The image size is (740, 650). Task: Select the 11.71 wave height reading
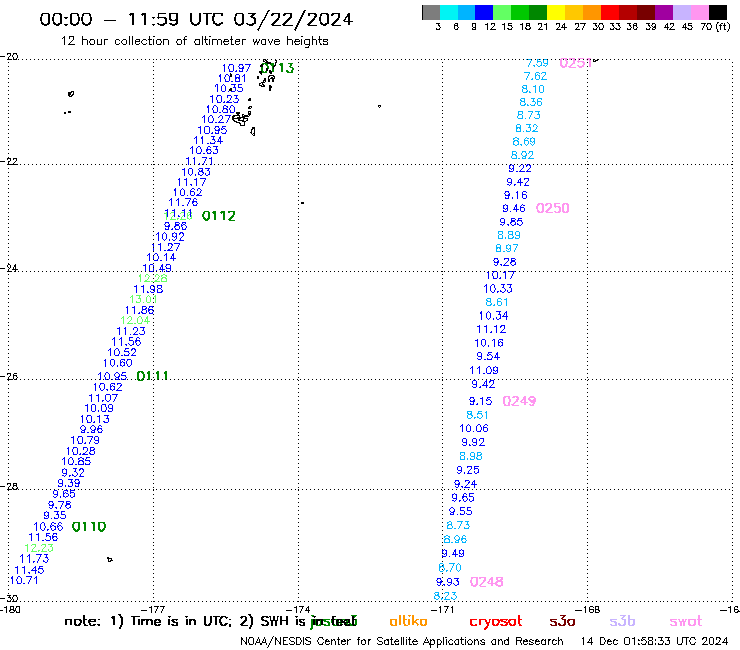[x=200, y=161]
